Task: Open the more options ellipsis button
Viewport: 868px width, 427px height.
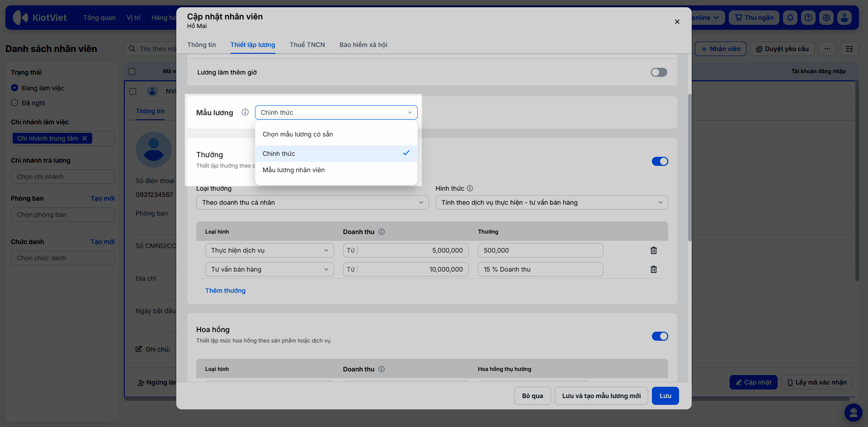Action: click(x=827, y=49)
